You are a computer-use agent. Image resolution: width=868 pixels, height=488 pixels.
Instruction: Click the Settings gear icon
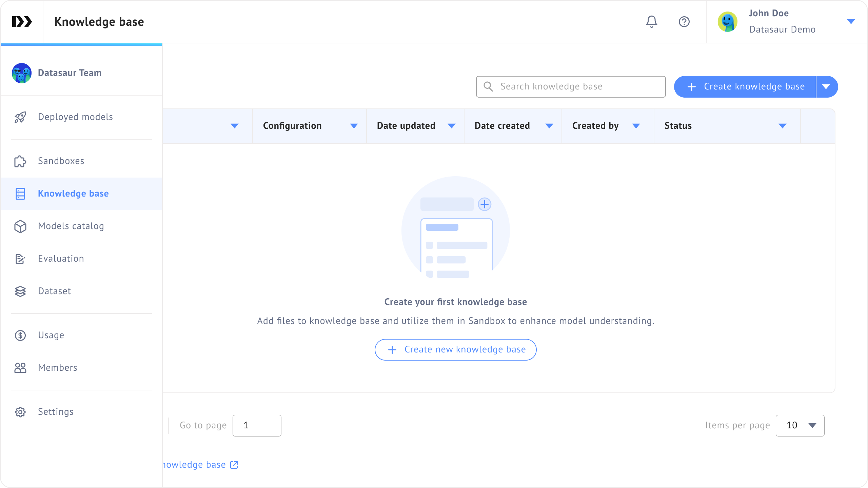(20, 412)
